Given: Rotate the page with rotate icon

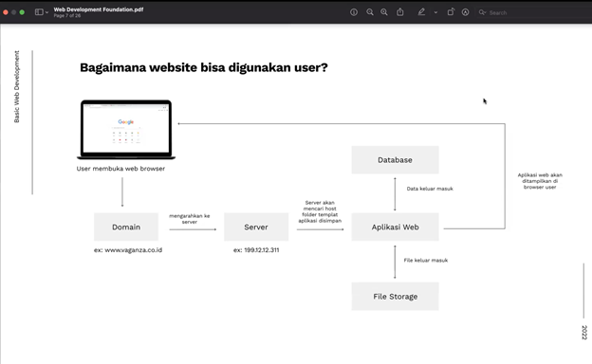Looking at the screenshot, I should (x=451, y=12).
